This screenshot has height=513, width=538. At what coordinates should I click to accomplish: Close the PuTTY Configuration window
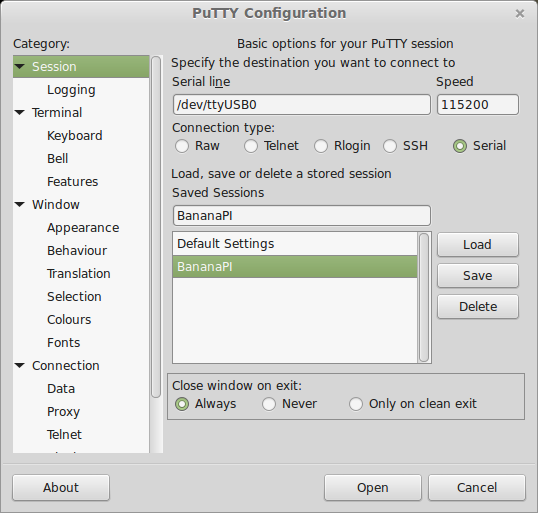click(520, 14)
